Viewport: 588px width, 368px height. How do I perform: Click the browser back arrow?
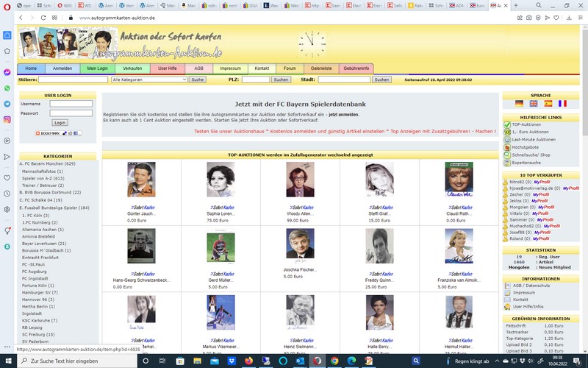(21, 18)
